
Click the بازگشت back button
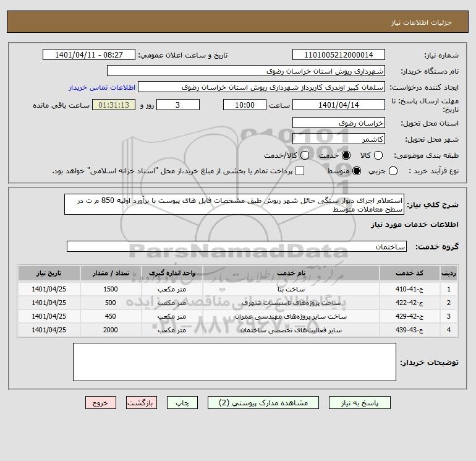click(x=142, y=403)
